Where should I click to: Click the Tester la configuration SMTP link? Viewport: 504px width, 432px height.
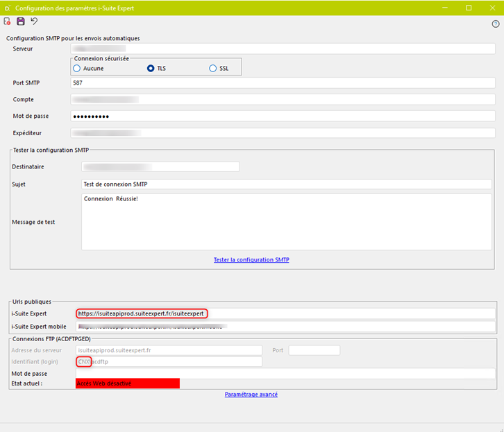pos(251,260)
